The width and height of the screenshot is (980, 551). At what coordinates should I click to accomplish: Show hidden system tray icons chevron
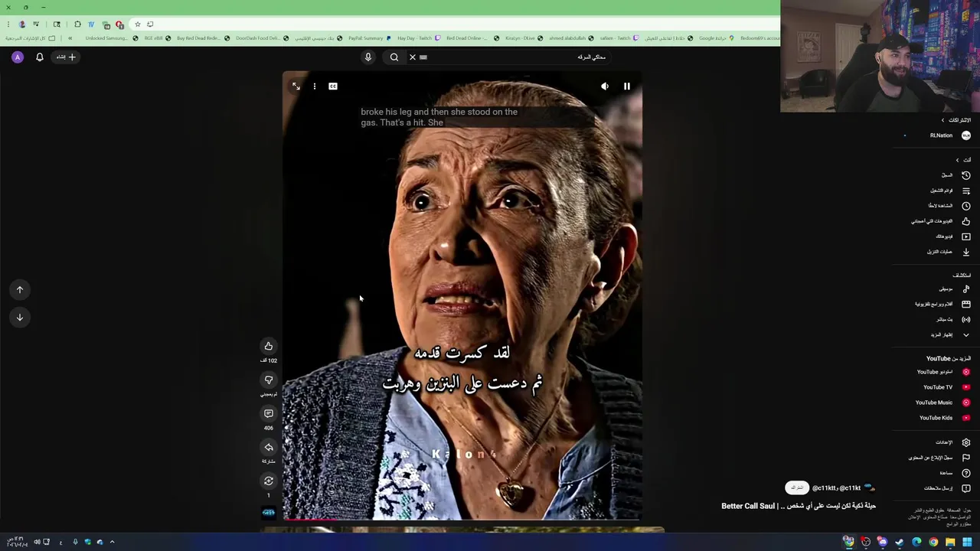click(x=112, y=542)
